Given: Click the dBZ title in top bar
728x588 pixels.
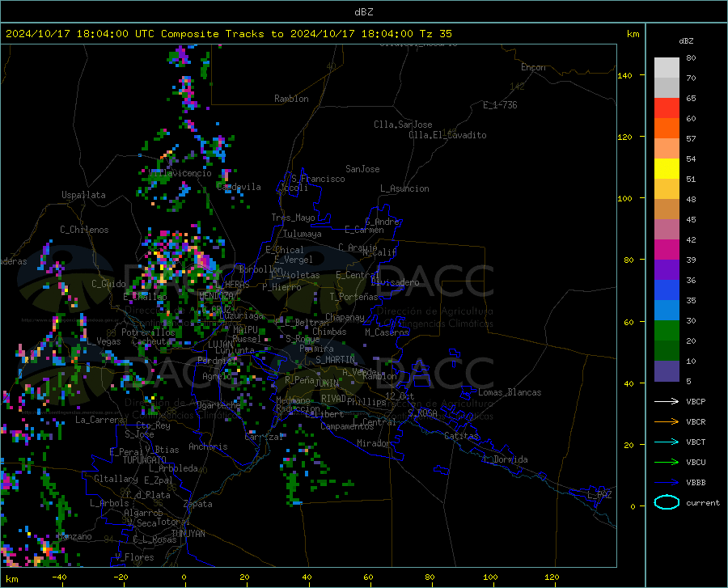Looking at the screenshot, I should click(363, 12).
